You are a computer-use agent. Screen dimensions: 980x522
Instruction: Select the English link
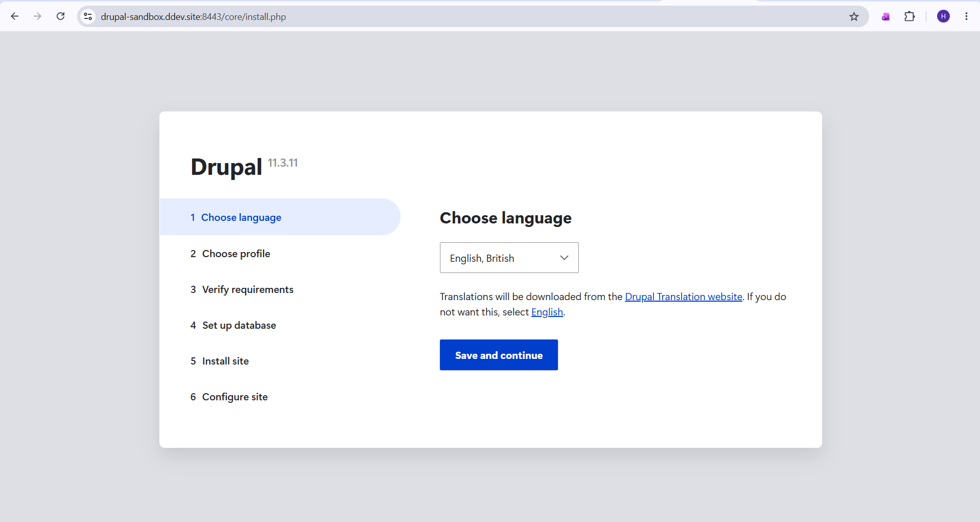(547, 312)
